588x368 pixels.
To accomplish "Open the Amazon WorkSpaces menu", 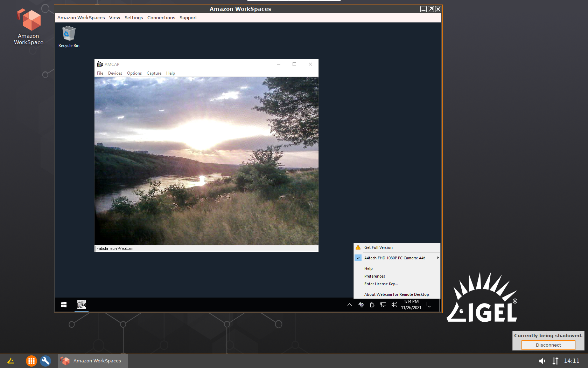I will (x=81, y=18).
